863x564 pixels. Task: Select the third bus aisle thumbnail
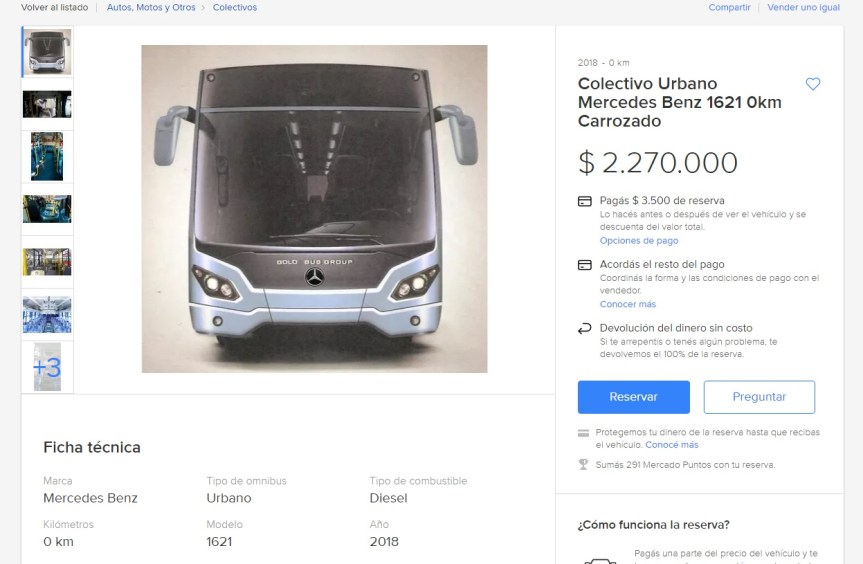[47, 156]
